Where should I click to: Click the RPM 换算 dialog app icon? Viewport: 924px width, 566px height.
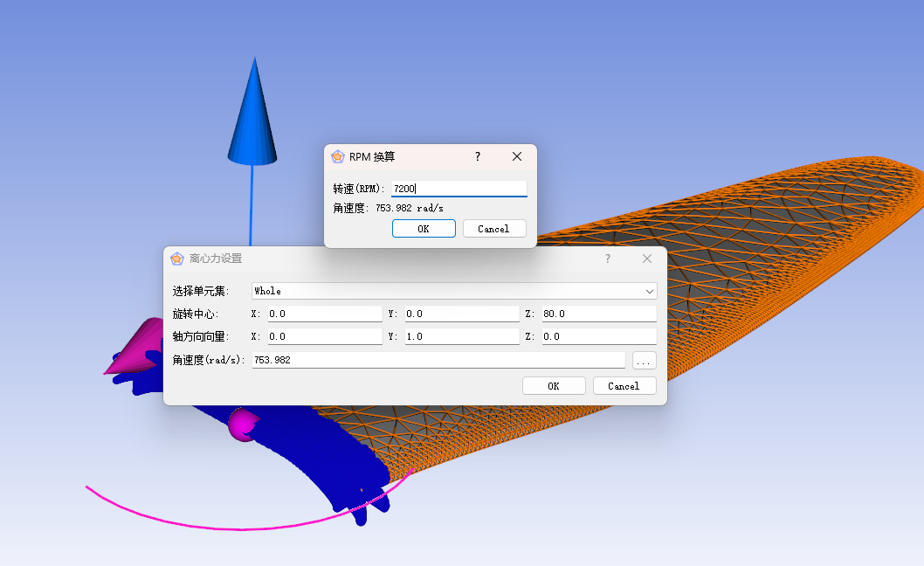[338, 156]
